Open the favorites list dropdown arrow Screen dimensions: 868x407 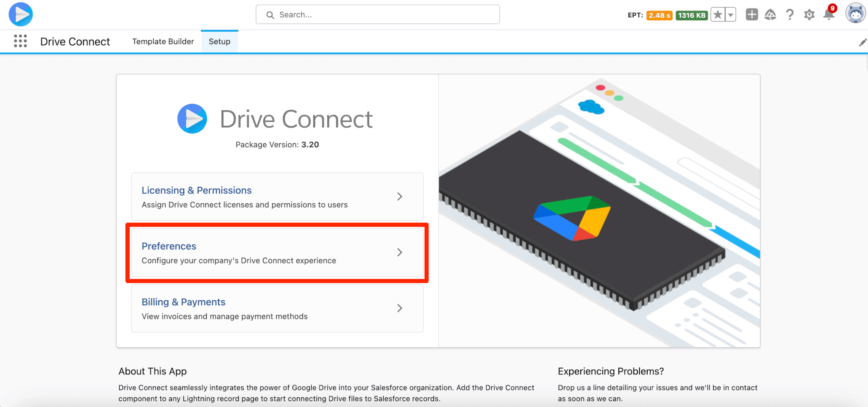click(731, 15)
